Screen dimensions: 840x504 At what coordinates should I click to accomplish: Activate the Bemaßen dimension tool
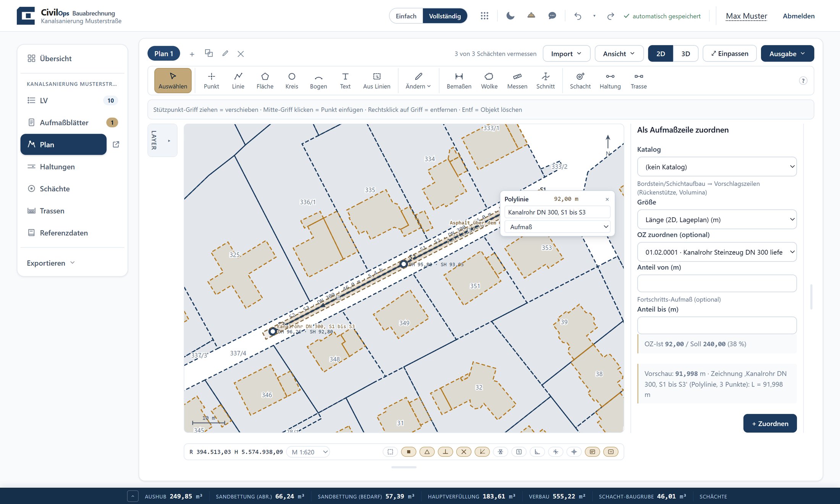click(x=459, y=81)
